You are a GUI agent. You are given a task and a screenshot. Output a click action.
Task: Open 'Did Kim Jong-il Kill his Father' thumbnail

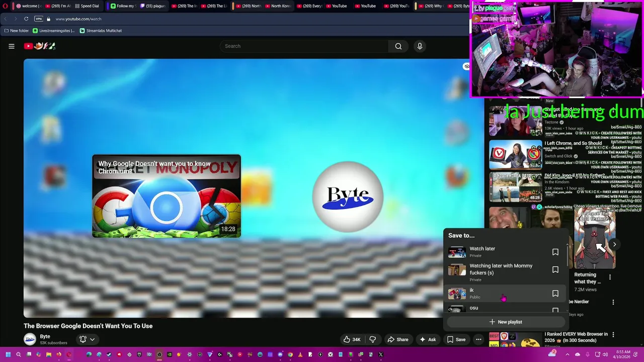[516, 187]
